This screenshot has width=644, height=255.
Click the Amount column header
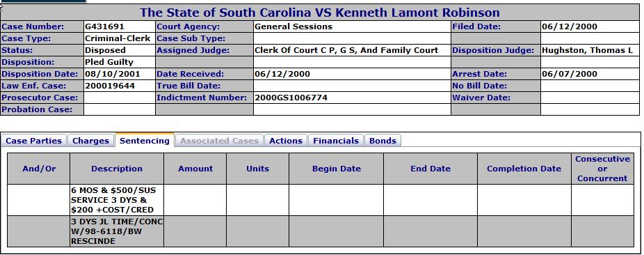pyautogui.click(x=195, y=169)
